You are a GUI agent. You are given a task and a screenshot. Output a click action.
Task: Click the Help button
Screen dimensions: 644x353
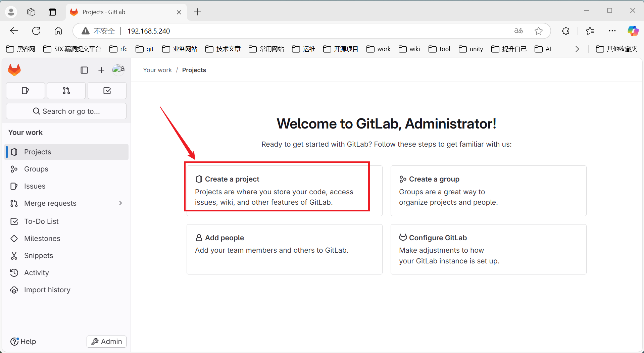[x=23, y=342]
